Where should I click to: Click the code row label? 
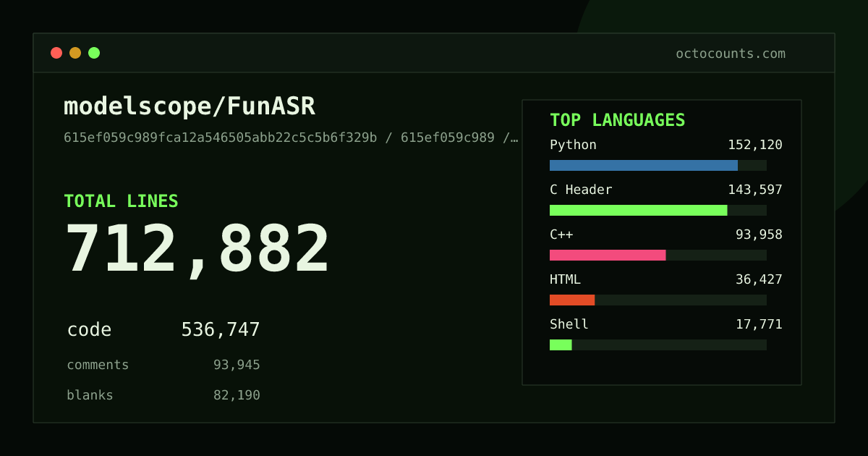pos(89,330)
